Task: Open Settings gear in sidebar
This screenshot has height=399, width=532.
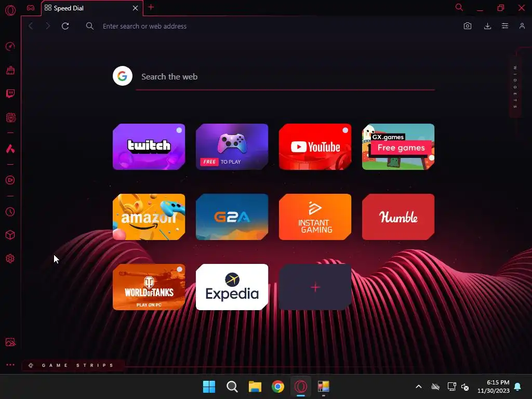Action: point(10,259)
